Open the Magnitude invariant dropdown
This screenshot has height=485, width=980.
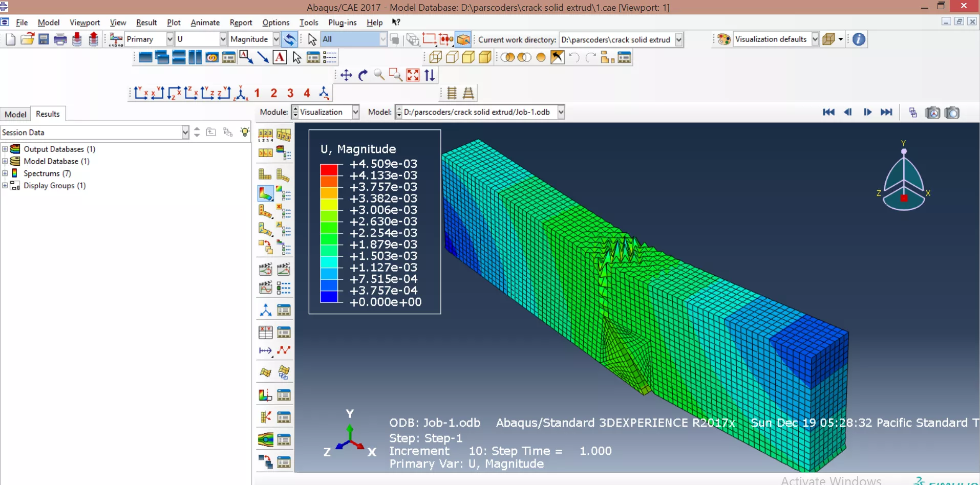[x=275, y=39]
